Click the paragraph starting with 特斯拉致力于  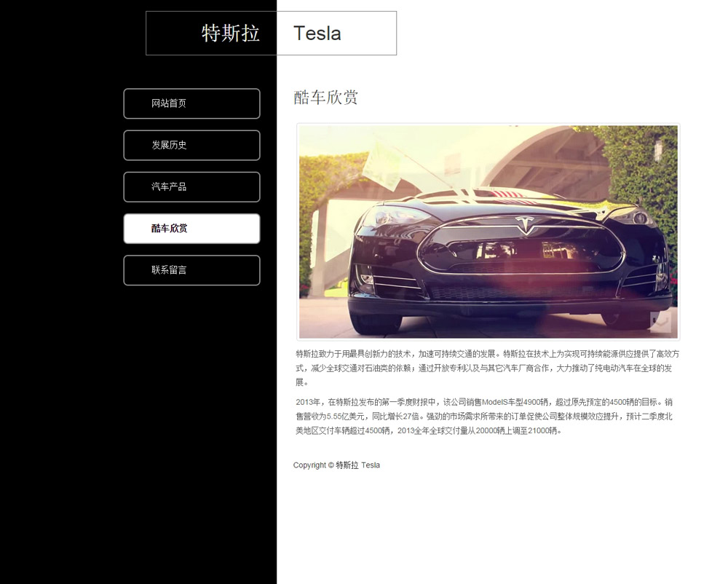coord(488,368)
